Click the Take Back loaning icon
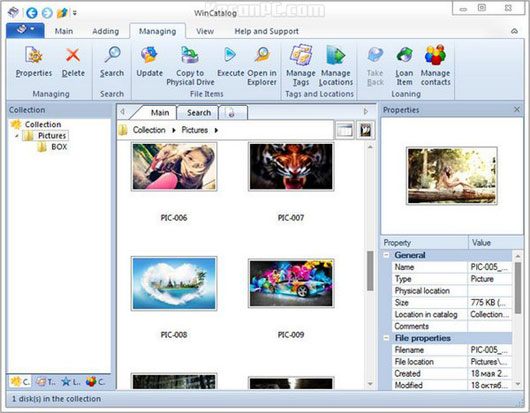Image resolution: width=530 pixels, height=413 pixels. pyautogui.click(x=375, y=55)
